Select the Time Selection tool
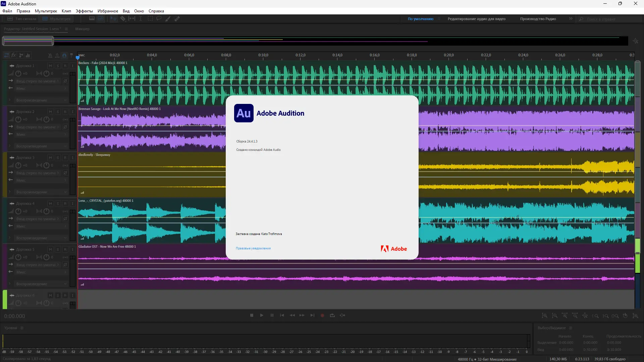Screen dimensions: 644x362 [141, 19]
